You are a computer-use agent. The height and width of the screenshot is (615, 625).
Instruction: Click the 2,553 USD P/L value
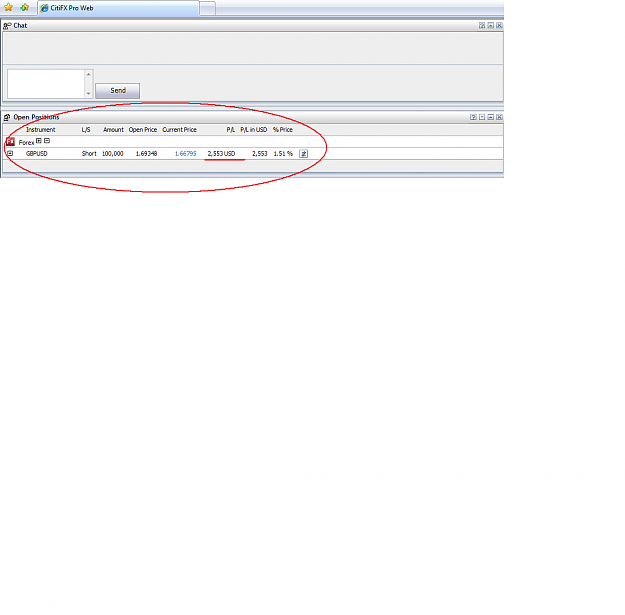[221, 154]
